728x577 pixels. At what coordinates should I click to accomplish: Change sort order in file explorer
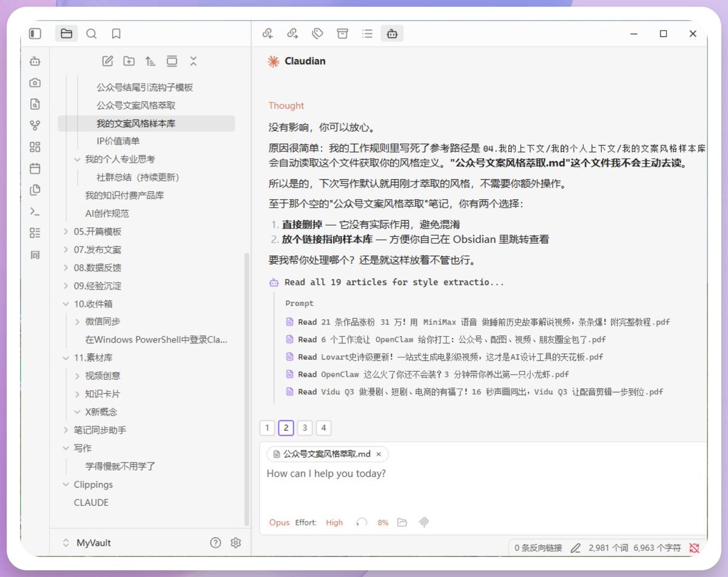point(150,61)
